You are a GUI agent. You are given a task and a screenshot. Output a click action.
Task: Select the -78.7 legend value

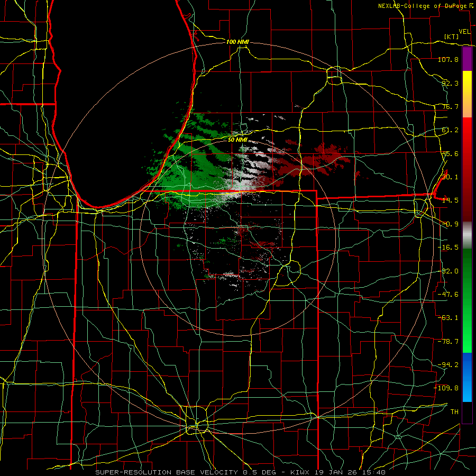pyautogui.click(x=448, y=342)
